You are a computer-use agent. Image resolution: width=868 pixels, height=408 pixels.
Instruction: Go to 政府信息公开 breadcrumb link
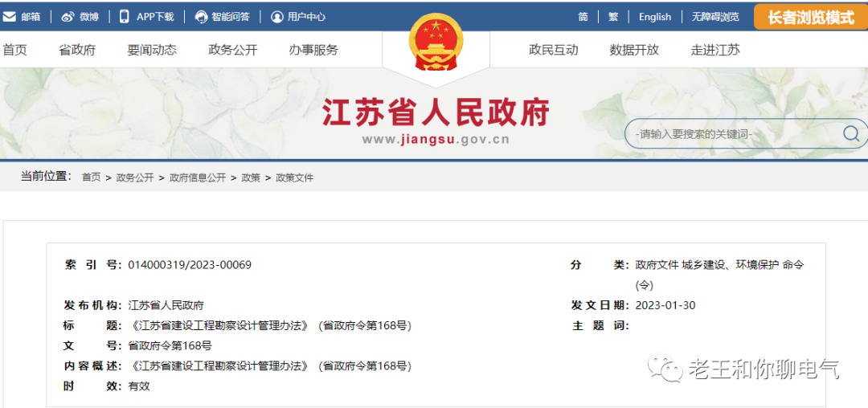tap(197, 177)
